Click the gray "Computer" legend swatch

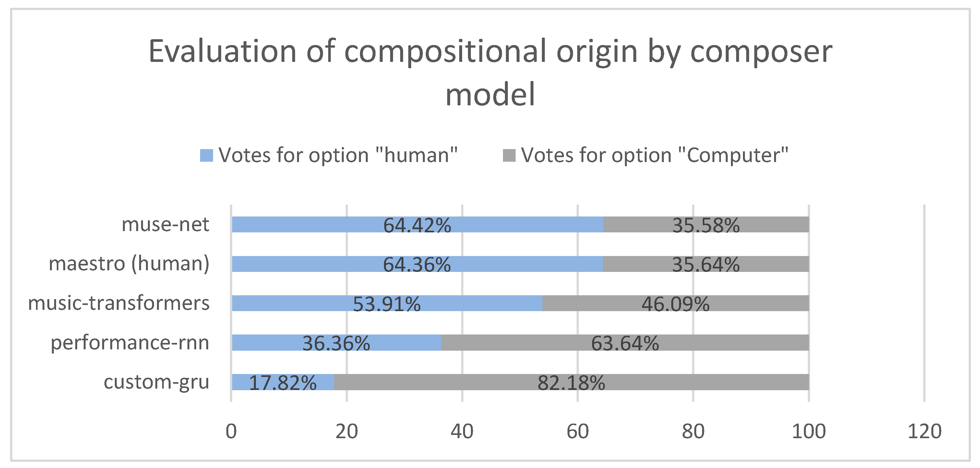tap(509, 156)
